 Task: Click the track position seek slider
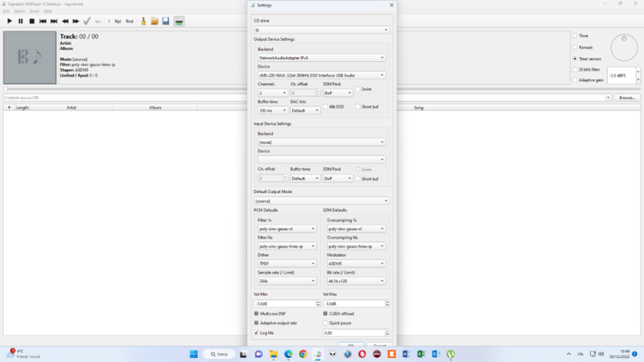(x=323, y=88)
